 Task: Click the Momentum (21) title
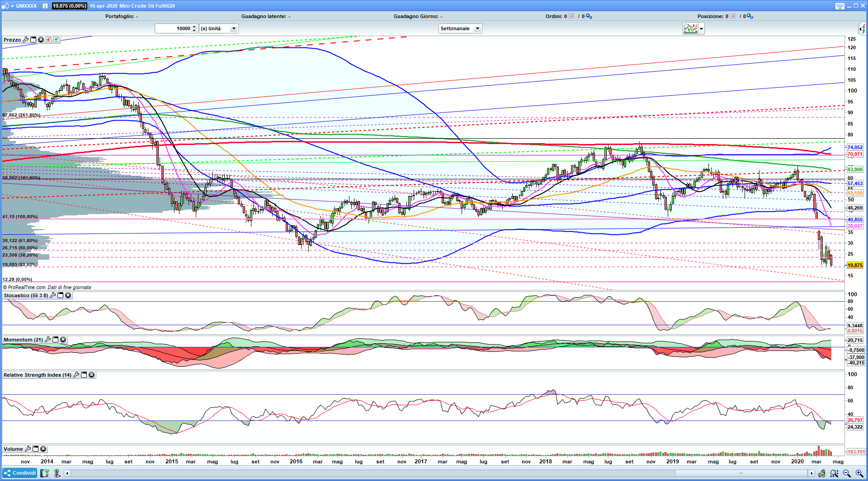click(x=23, y=340)
